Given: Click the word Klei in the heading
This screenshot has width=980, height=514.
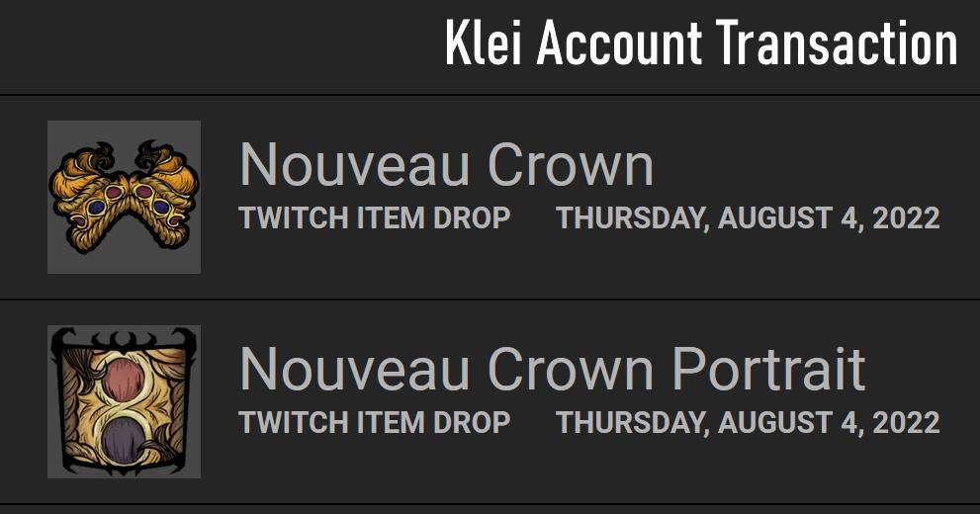Looking at the screenshot, I should pyautogui.click(x=484, y=43).
